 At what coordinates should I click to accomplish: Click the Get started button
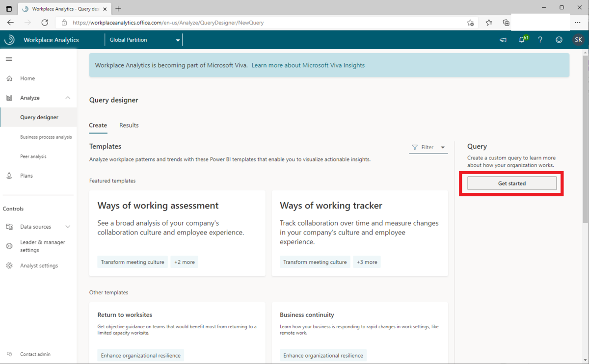[512, 183]
